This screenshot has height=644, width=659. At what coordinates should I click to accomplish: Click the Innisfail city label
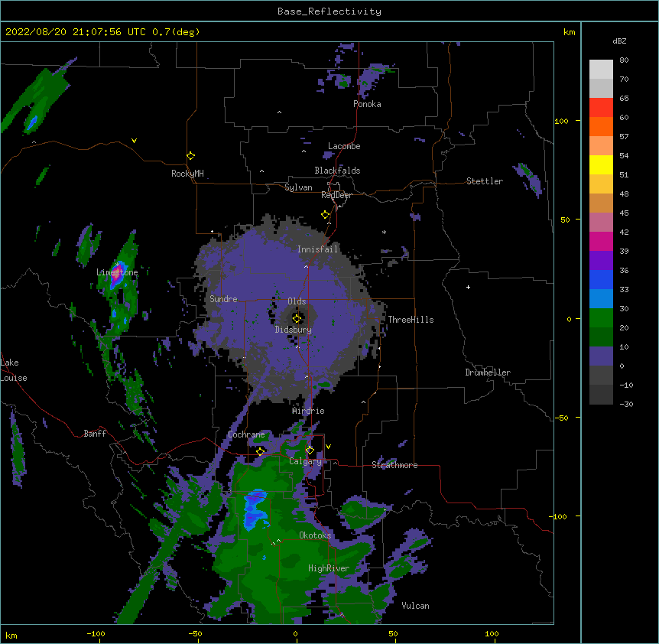318,249
